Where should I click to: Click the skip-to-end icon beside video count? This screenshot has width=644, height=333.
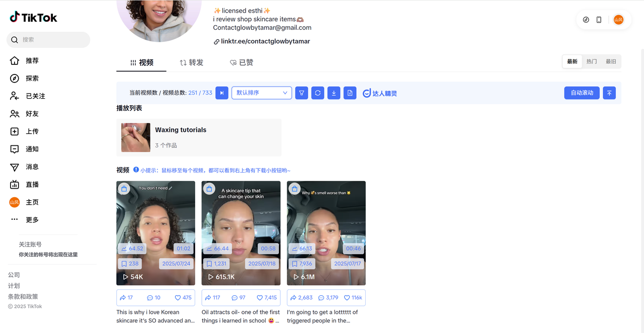click(222, 93)
